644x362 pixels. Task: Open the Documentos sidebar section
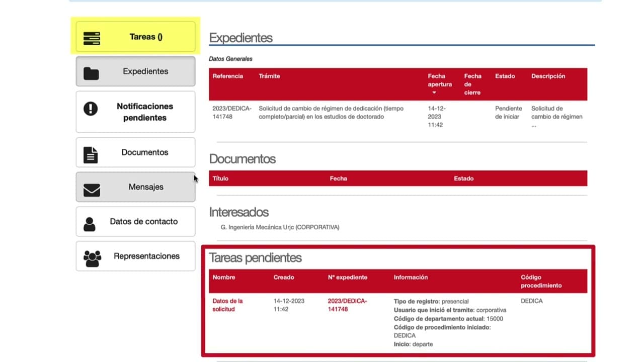(x=135, y=152)
